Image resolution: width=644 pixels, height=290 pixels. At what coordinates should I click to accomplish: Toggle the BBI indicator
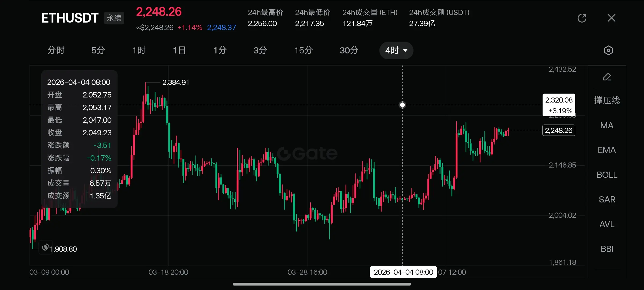click(607, 249)
